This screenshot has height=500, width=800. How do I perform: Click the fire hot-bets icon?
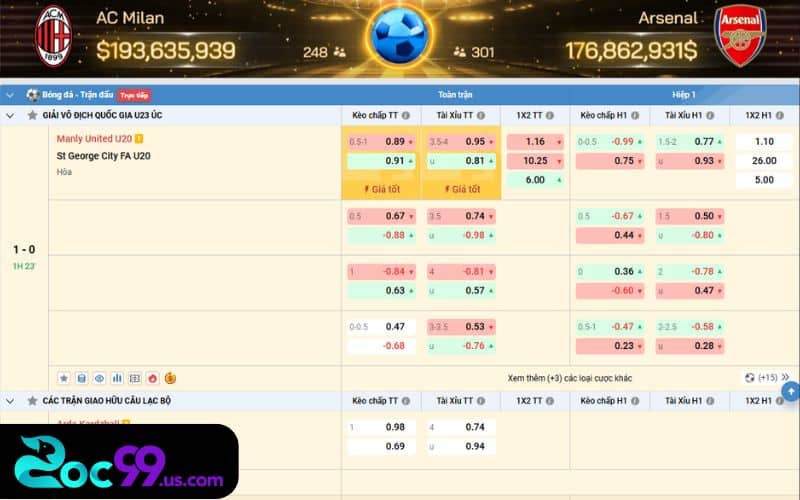(x=152, y=379)
